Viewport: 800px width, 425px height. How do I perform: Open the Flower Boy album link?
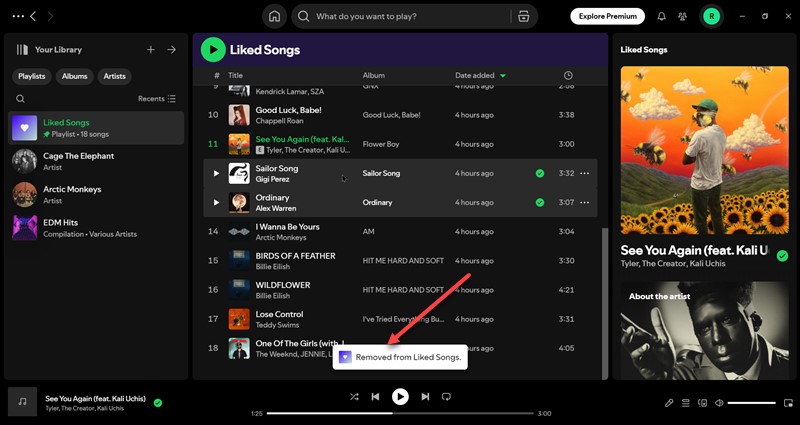381,144
